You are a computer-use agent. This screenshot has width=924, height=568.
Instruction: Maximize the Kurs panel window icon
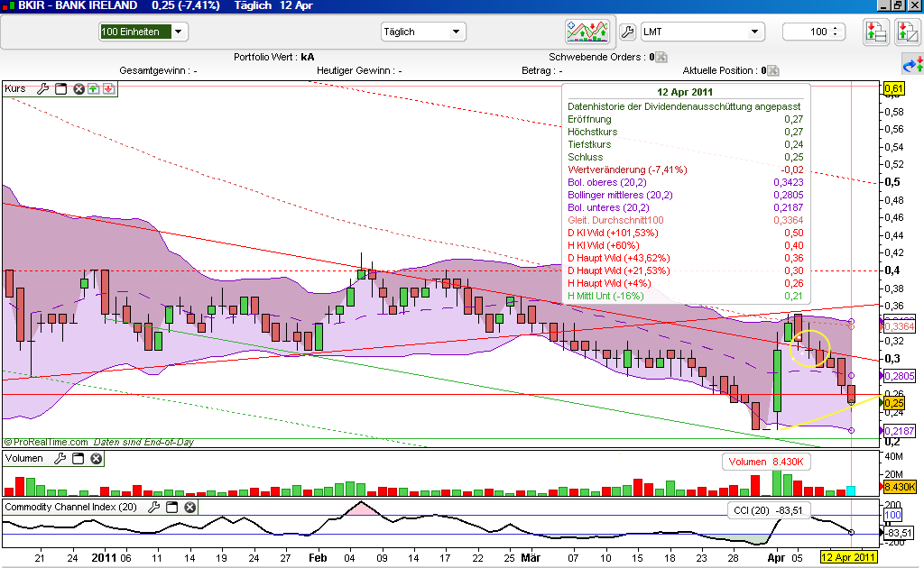coord(60,89)
